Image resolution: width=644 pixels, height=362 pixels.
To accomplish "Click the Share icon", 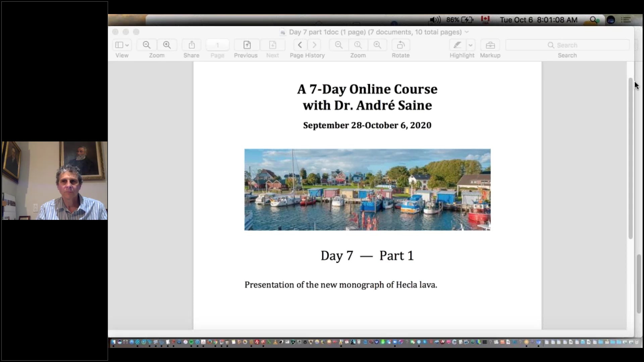I will pos(191,45).
